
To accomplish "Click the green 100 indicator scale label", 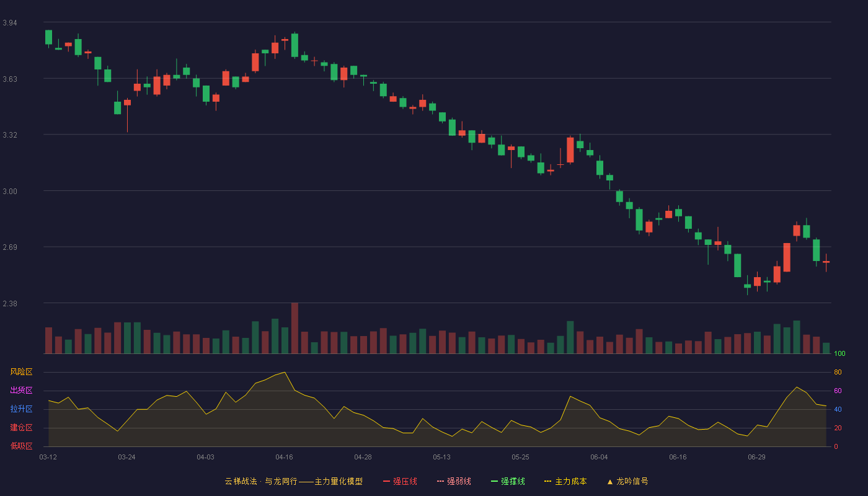I will coord(839,353).
